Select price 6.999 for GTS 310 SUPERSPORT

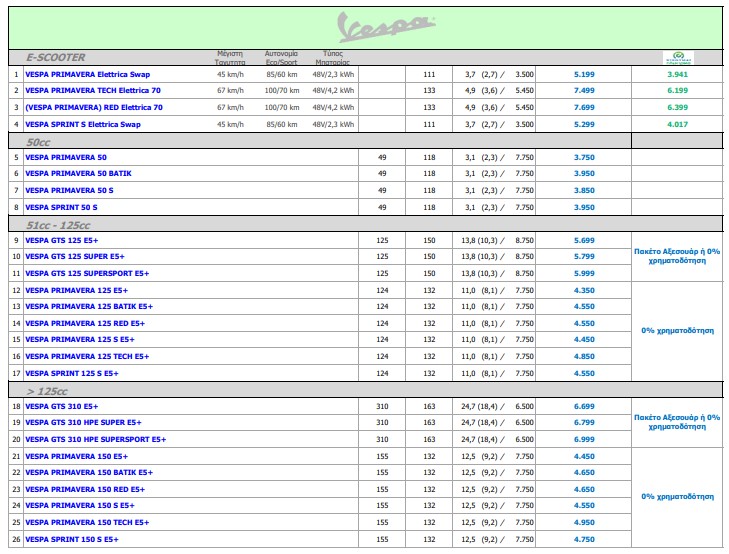click(x=584, y=440)
